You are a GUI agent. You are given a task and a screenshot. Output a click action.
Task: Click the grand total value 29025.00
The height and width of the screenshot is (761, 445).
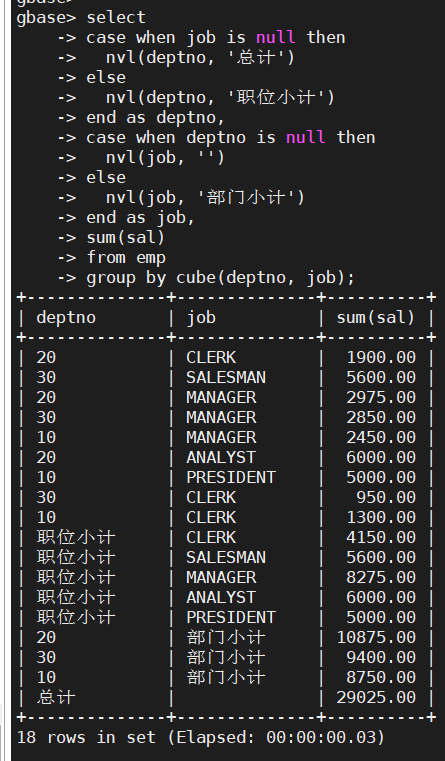pos(376,697)
